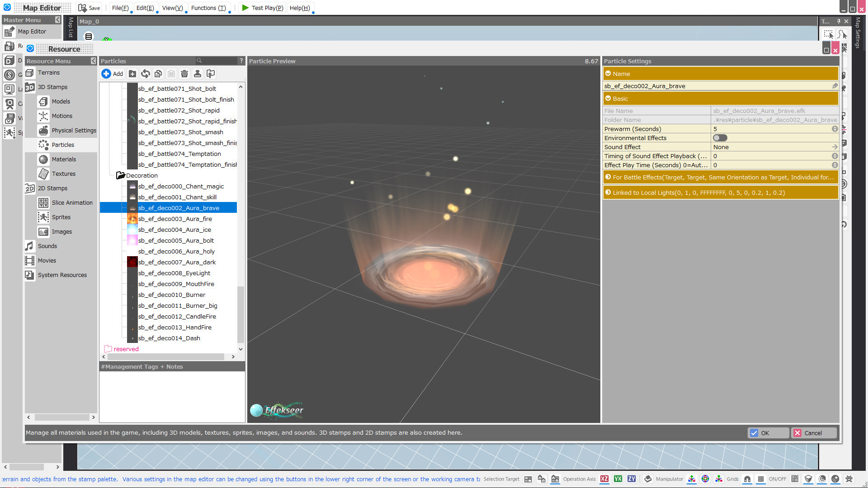Increase Prewarm Seconds with the stepper
868x488 pixels.
point(835,127)
